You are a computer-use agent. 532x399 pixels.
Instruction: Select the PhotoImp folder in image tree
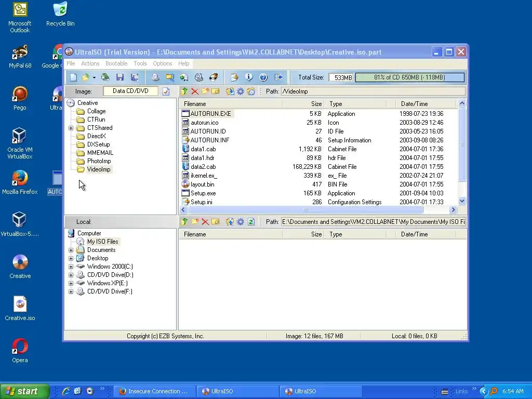(99, 161)
